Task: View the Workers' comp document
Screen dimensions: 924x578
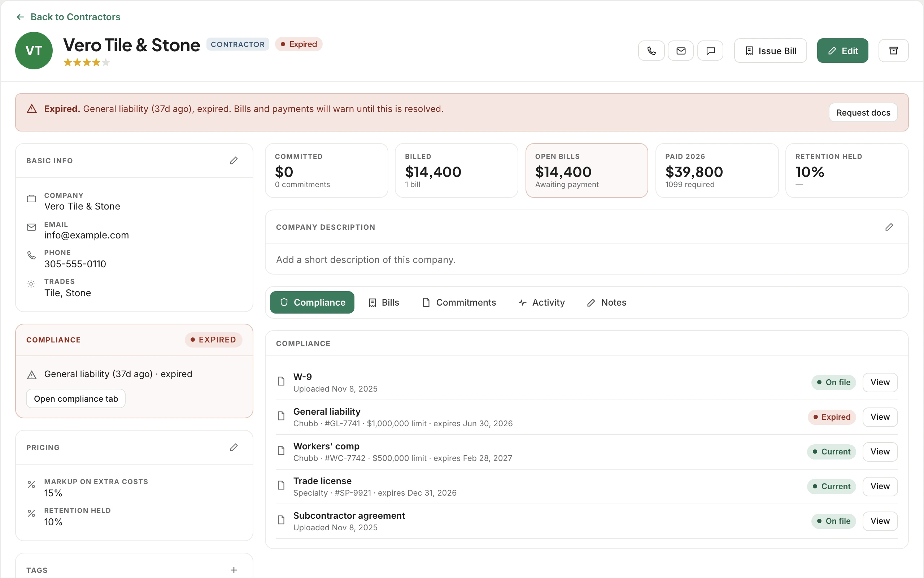Action: (x=880, y=452)
